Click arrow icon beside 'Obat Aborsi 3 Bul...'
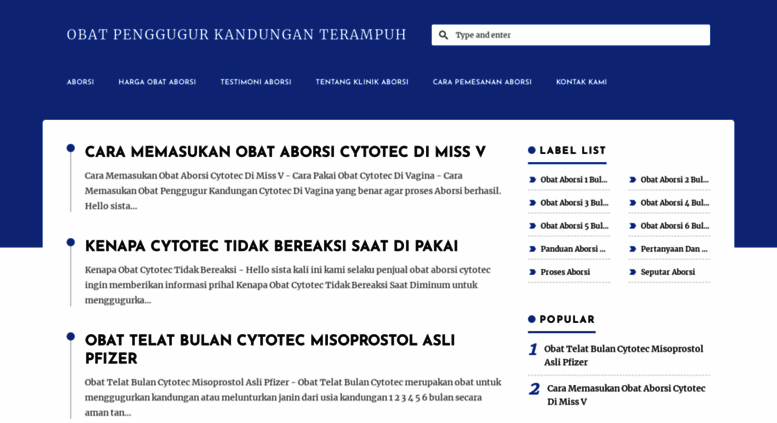Viewport: 777px width, 423px height. (x=533, y=203)
